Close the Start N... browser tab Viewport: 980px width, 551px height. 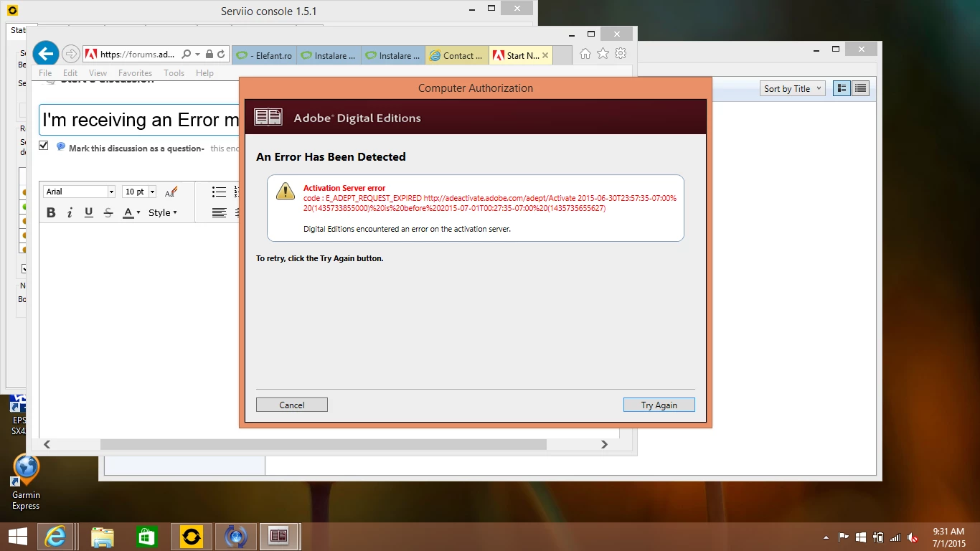tap(545, 55)
